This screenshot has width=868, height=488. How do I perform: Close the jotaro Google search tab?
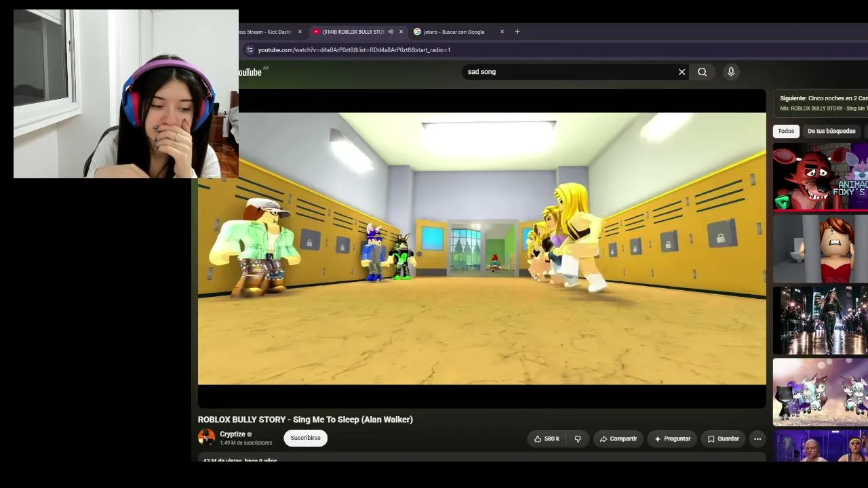click(x=502, y=32)
